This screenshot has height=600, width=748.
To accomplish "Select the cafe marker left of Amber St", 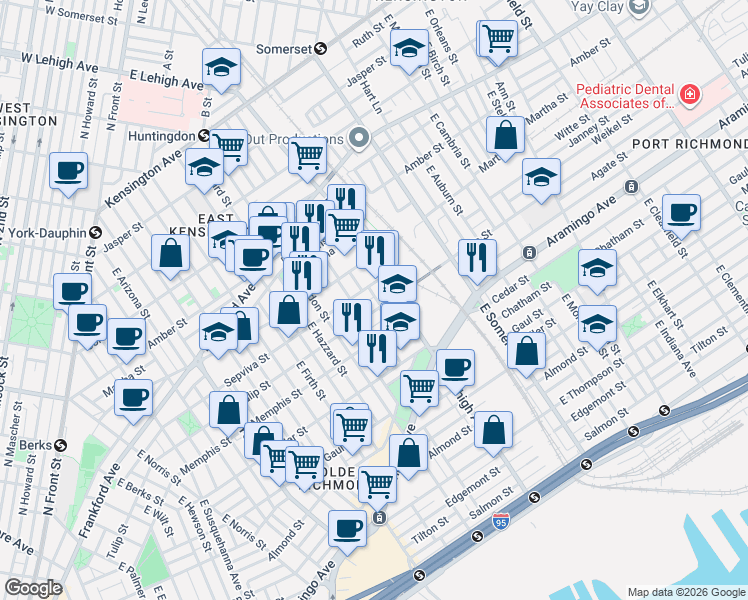I will [126, 339].
